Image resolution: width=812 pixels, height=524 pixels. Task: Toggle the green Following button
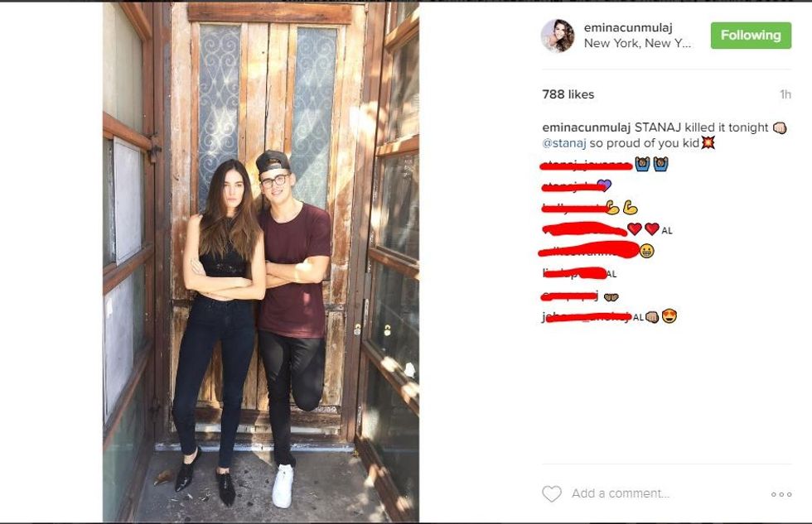coord(751,35)
